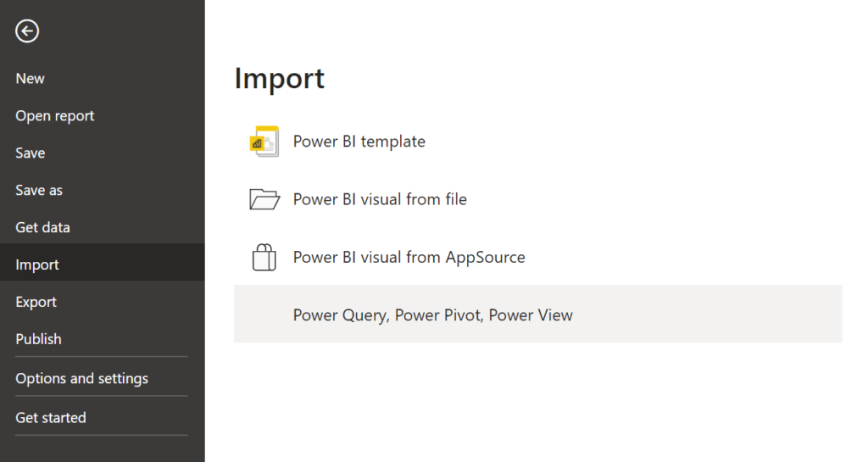Click the back arrow to exit File menu

pyautogui.click(x=27, y=31)
